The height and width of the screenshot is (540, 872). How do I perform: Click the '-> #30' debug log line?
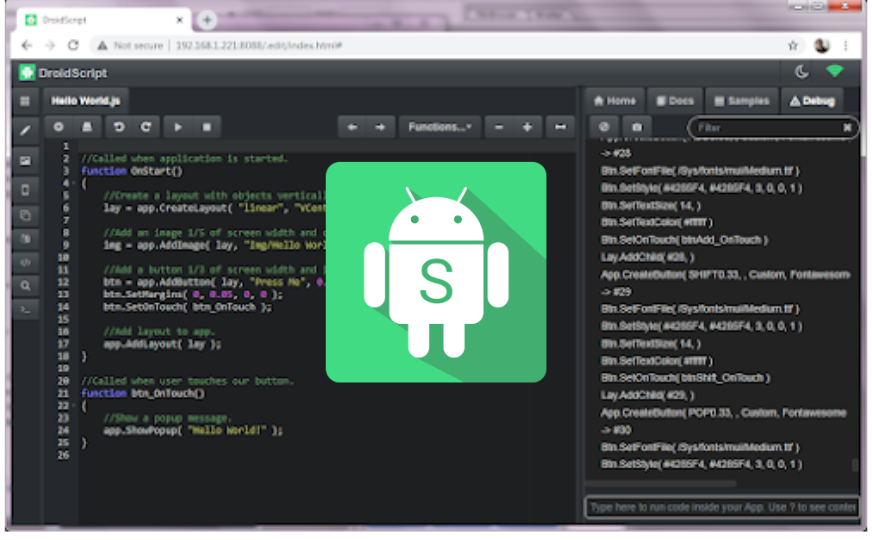point(616,430)
